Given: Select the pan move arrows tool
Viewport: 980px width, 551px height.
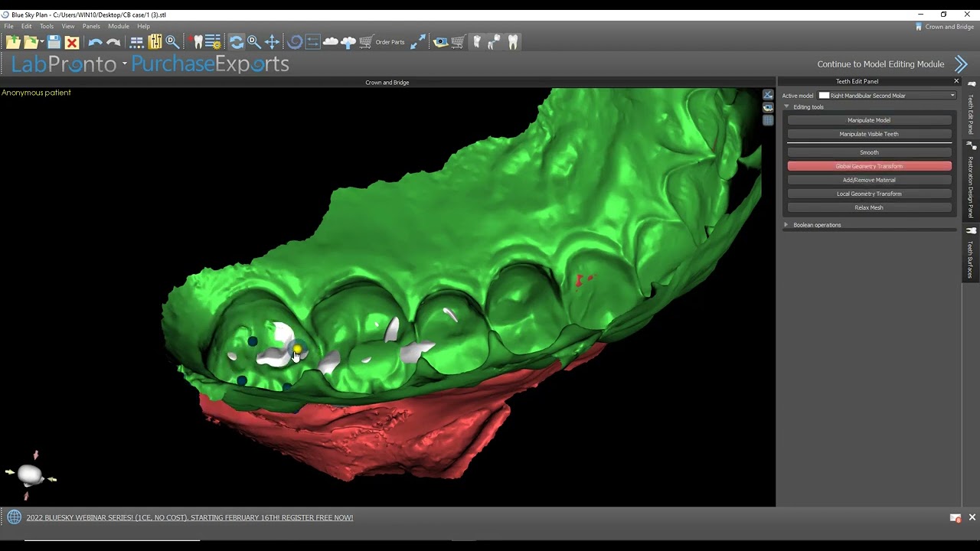Looking at the screenshot, I should click(x=272, y=42).
